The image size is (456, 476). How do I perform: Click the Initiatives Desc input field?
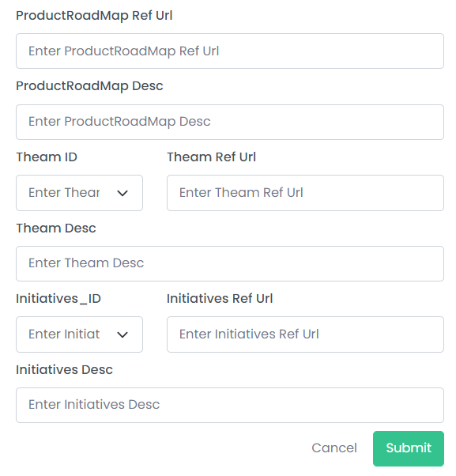(x=230, y=405)
